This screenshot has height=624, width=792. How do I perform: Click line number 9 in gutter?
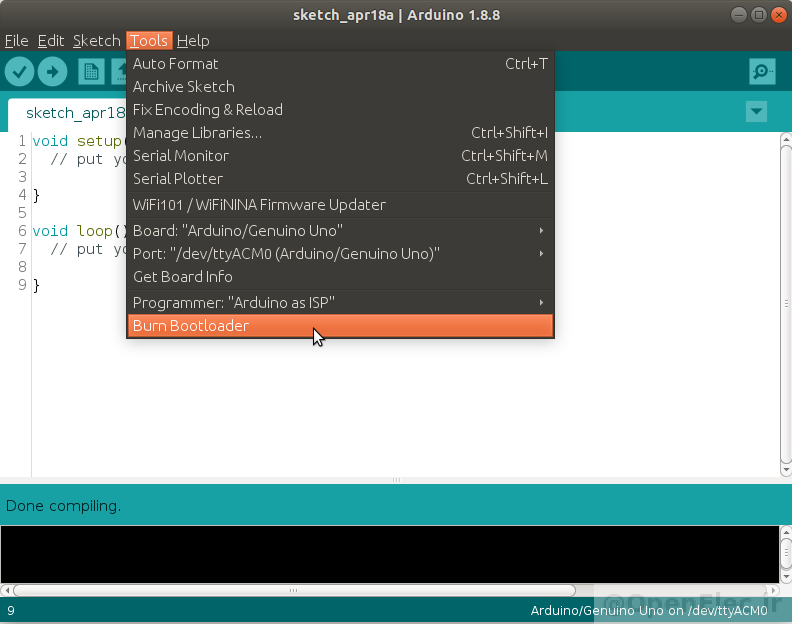click(22, 285)
